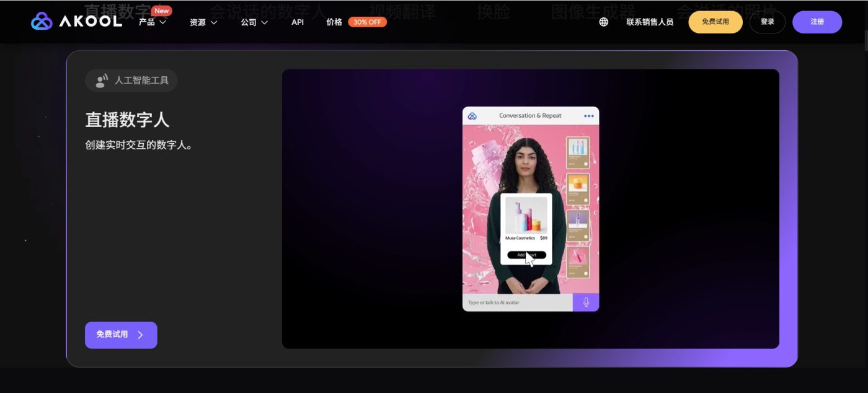Viewport: 868px width, 393px height.
Task: Click the 联系销售人员 link
Action: (x=649, y=22)
